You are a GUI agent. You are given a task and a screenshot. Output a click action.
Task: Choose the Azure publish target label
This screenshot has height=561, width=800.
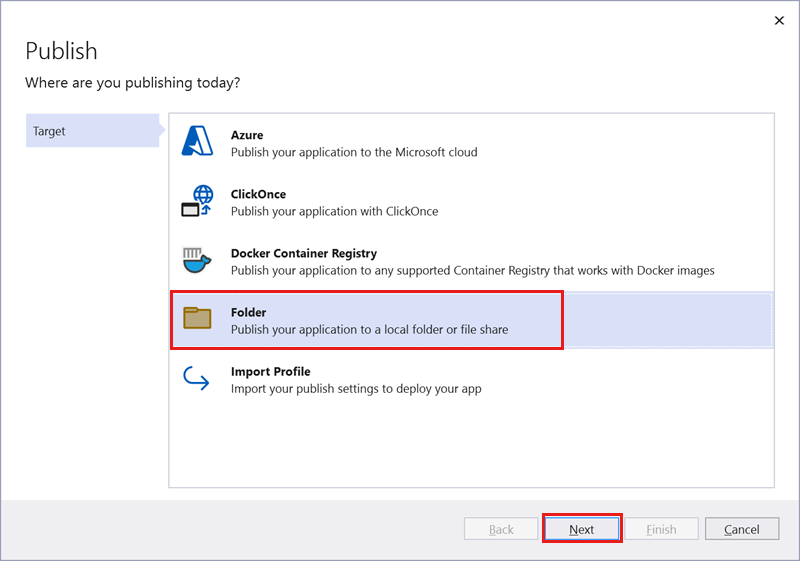(x=247, y=135)
